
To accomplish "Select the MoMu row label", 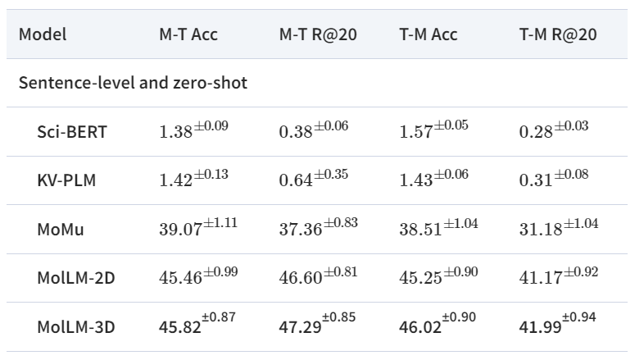I will coord(61,229).
